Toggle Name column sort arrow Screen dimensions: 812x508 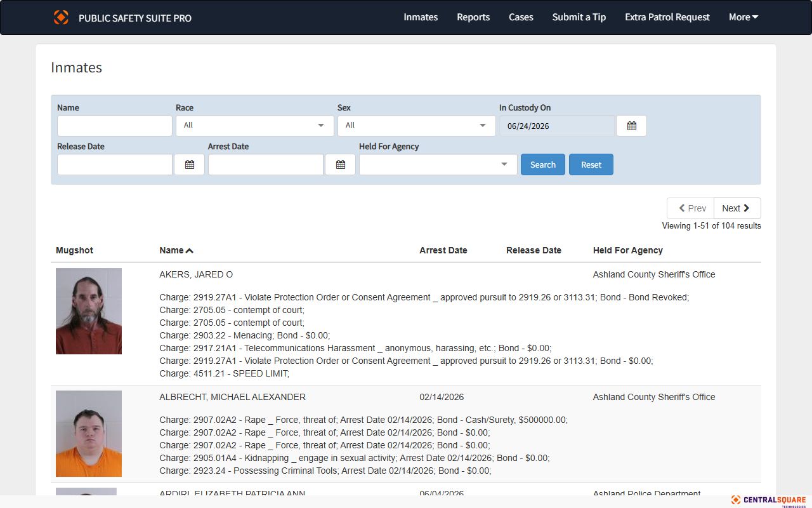pyautogui.click(x=190, y=251)
